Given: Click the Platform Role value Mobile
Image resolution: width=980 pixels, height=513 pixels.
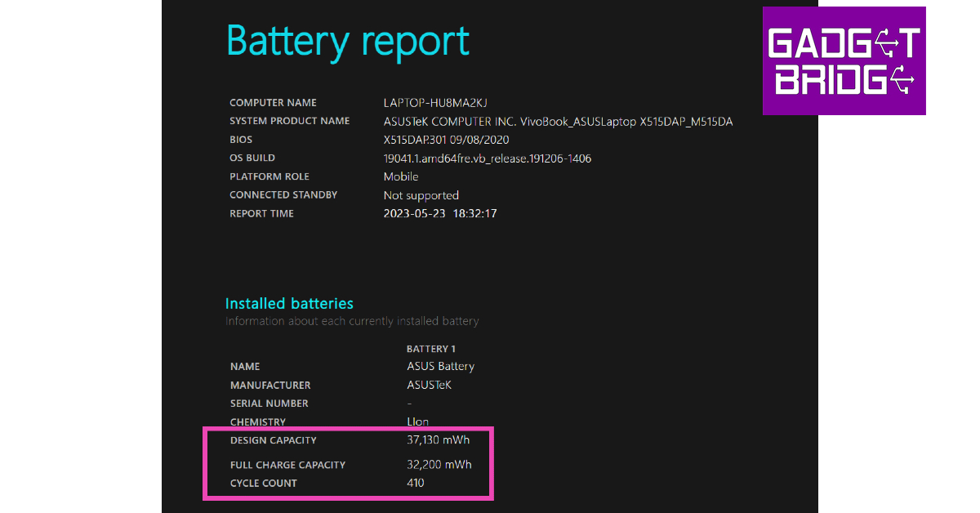Looking at the screenshot, I should tap(401, 176).
